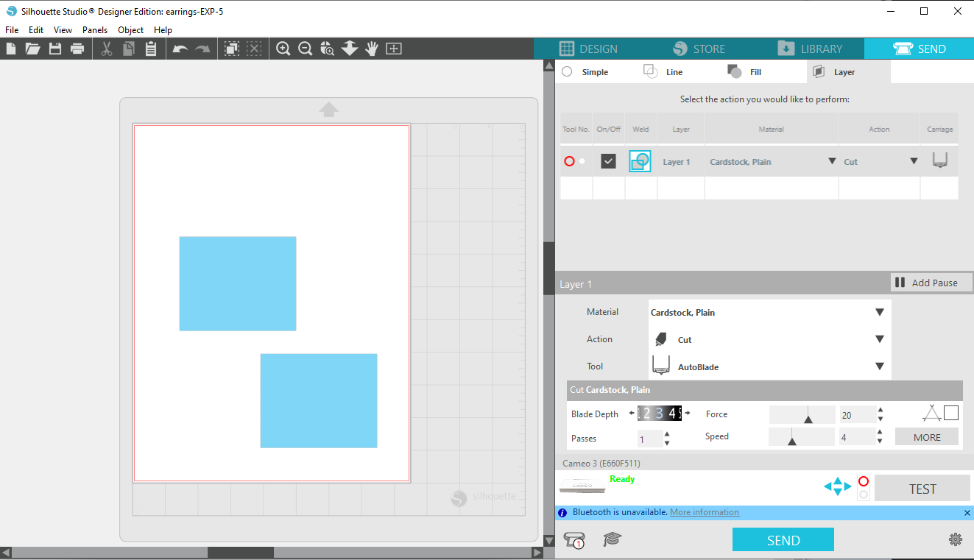Activate the drag zoom arrow tool
The height and width of the screenshot is (560, 974).
350,49
